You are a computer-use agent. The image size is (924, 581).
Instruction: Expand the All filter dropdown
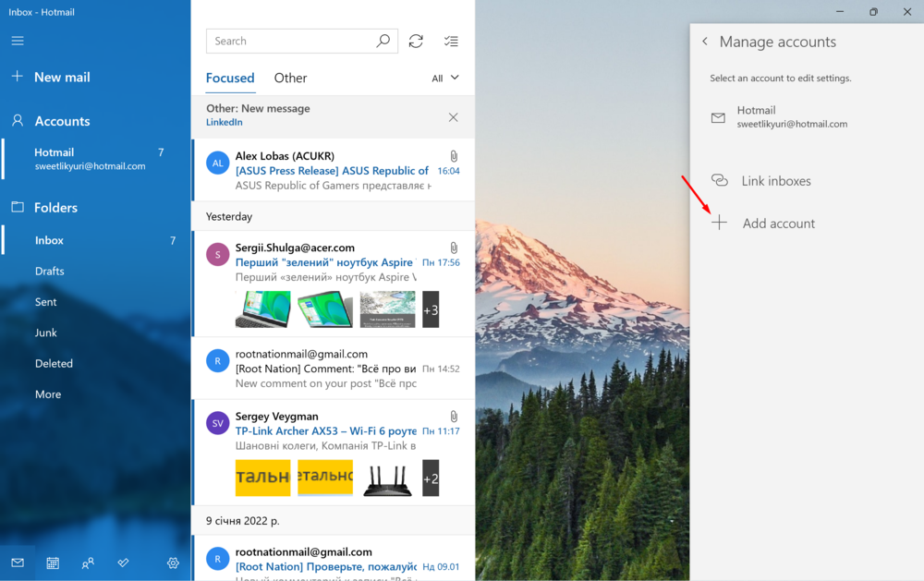(x=445, y=79)
